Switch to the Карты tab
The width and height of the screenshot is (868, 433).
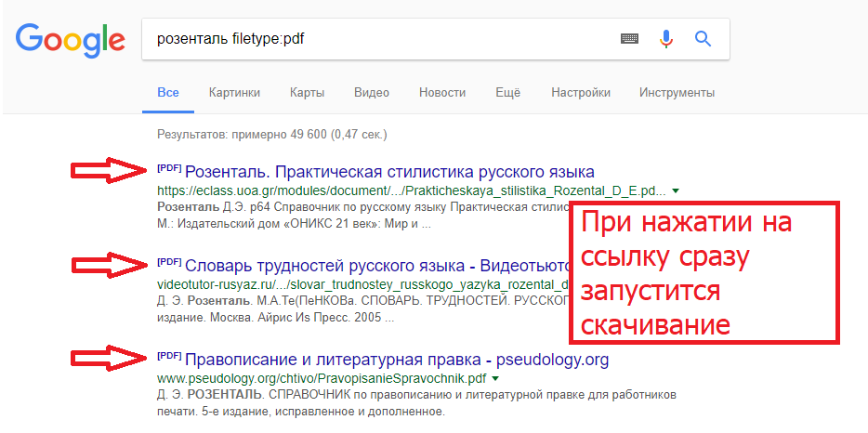[308, 93]
